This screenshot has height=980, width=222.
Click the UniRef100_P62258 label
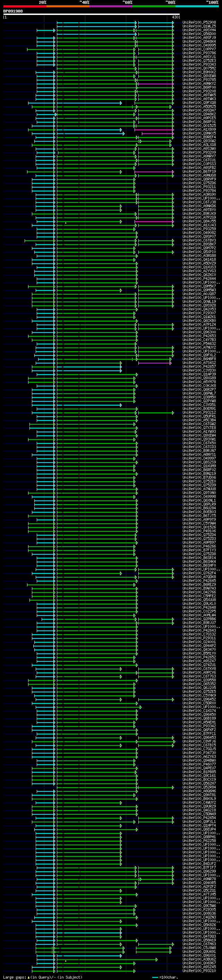click(x=199, y=840)
